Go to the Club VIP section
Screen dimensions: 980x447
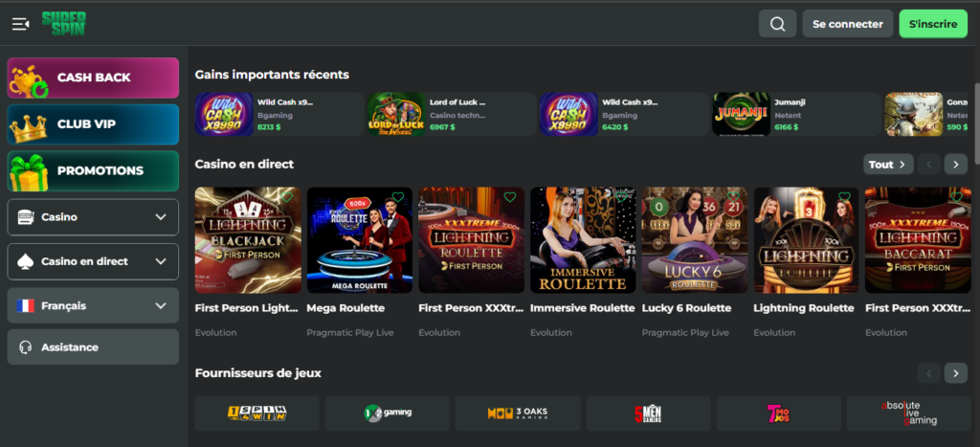point(93,124)
